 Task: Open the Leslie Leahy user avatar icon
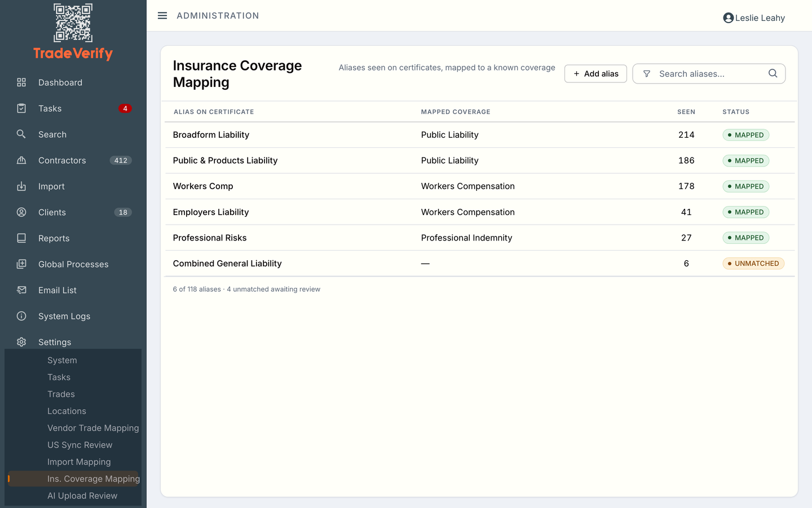pos(728,18)
